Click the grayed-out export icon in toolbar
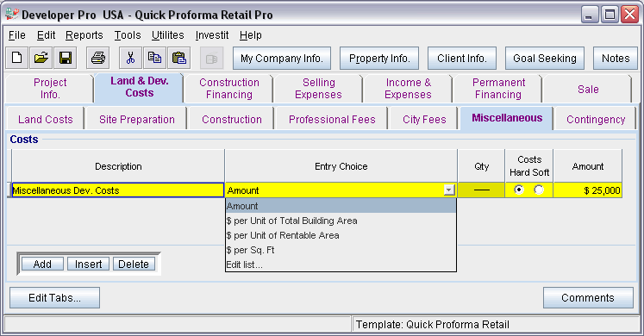Screen dimensions: 644x336 [211, 58]
